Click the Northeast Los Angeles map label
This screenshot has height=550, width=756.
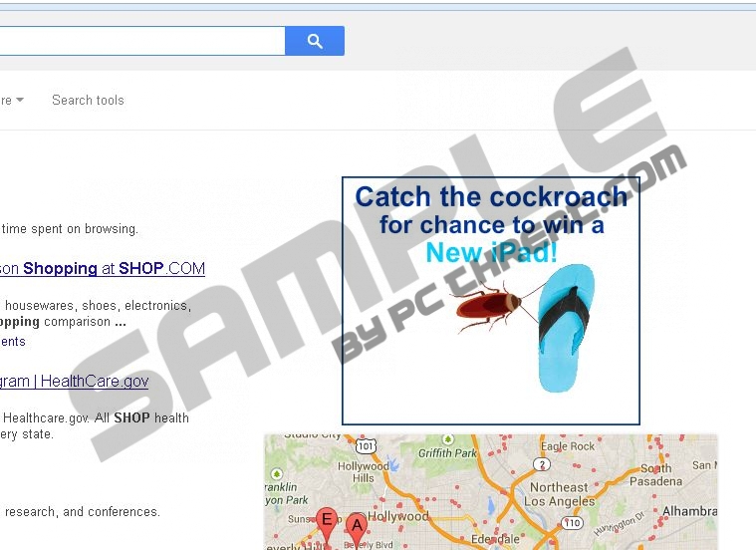[x=560, y=494]
